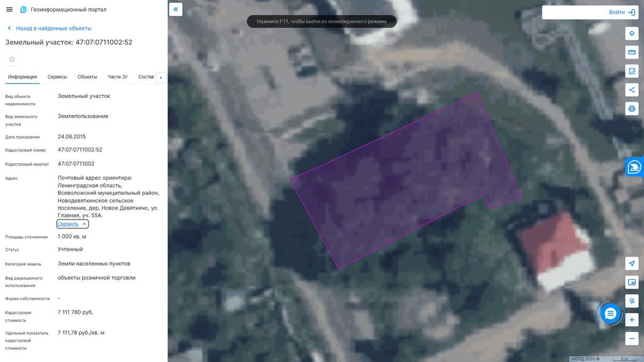
Task: Locate my position with arrow icon
Action: 632,263
